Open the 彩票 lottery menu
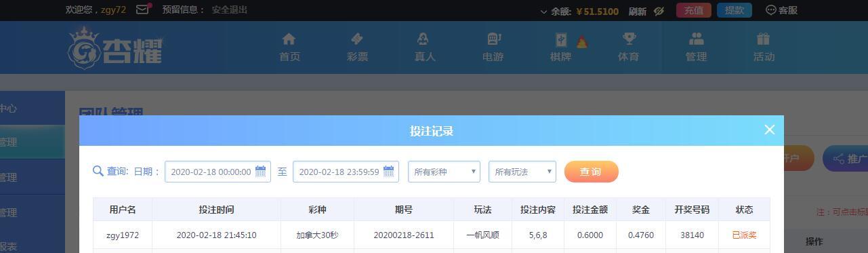This screenshot has width=868, height=253. tap(357, 47)
